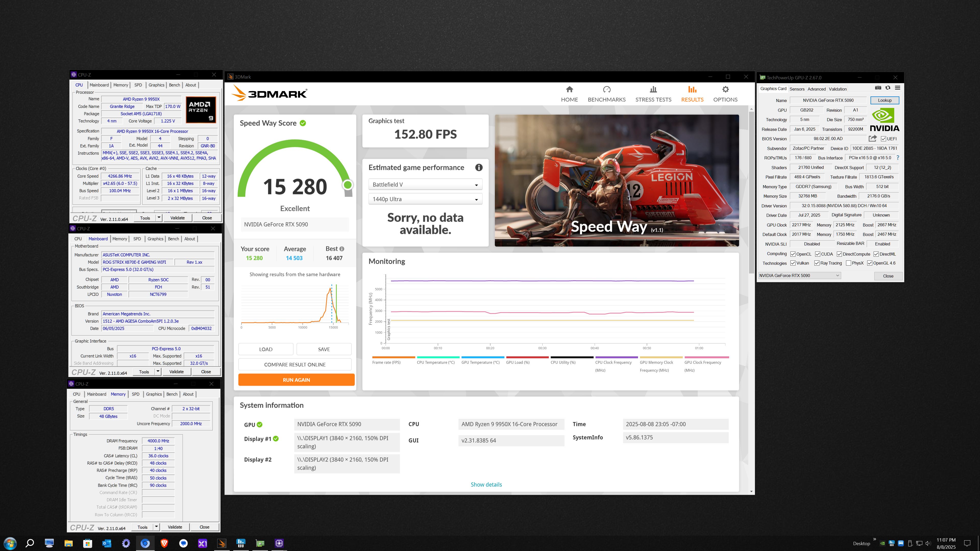Toggle the Ray Tracing checkbox

tap(817, 263)
